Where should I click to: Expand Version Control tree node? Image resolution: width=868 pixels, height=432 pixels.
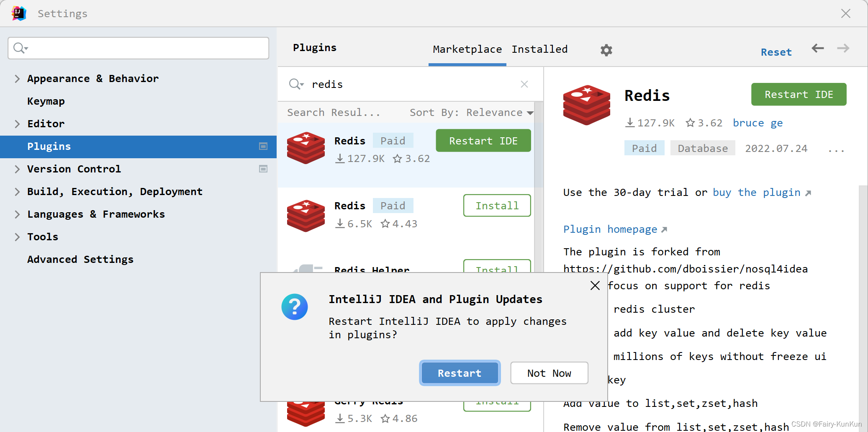[17, 169]
